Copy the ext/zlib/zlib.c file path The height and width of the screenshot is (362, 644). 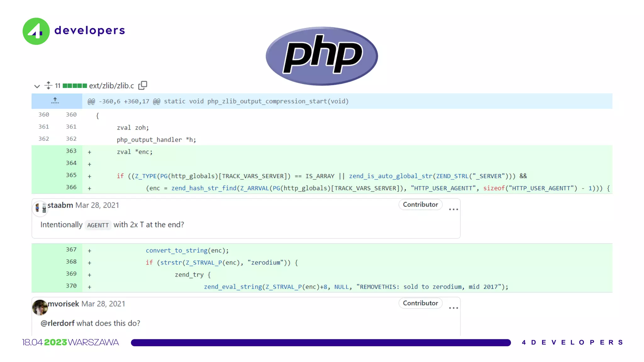[x=143, y=85]
